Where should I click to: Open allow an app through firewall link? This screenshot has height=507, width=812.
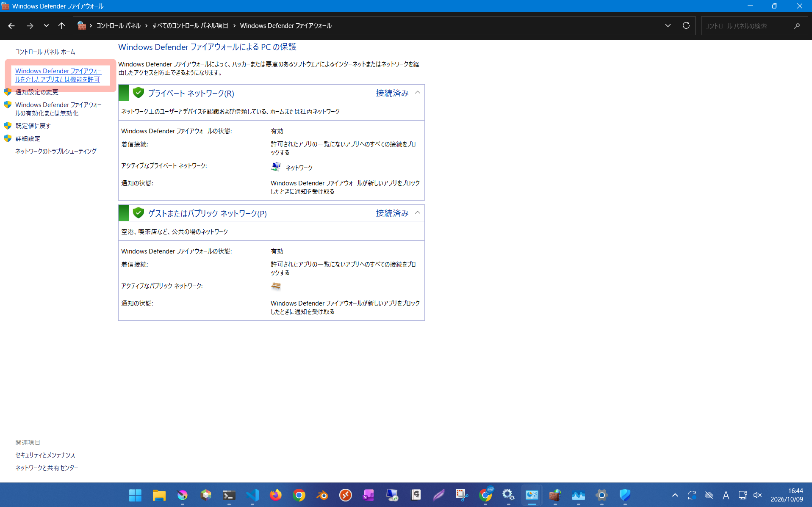pyautogui.click(x=58, y=75)
